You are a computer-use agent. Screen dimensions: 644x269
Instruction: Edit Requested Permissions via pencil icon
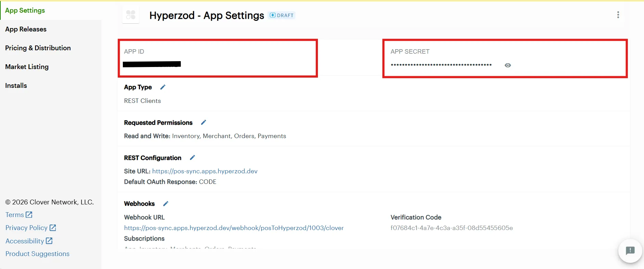pyautogui.click(x=204, y=122)
